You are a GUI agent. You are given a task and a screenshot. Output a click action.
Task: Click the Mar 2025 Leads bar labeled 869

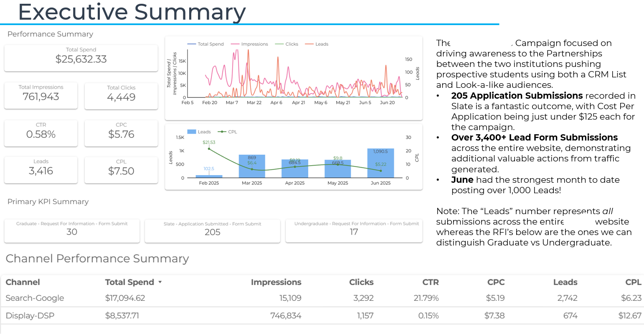pyautogui.click(x=252, y=166)
